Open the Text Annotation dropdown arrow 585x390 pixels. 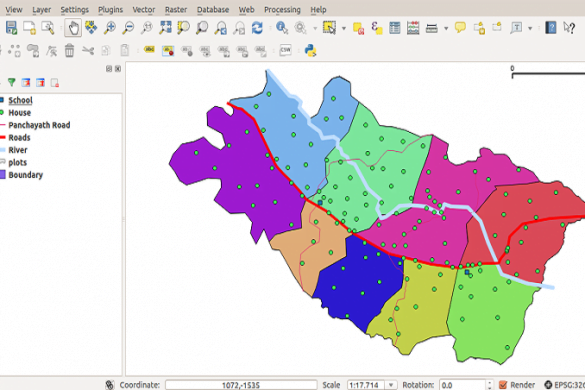coord(530,28)
